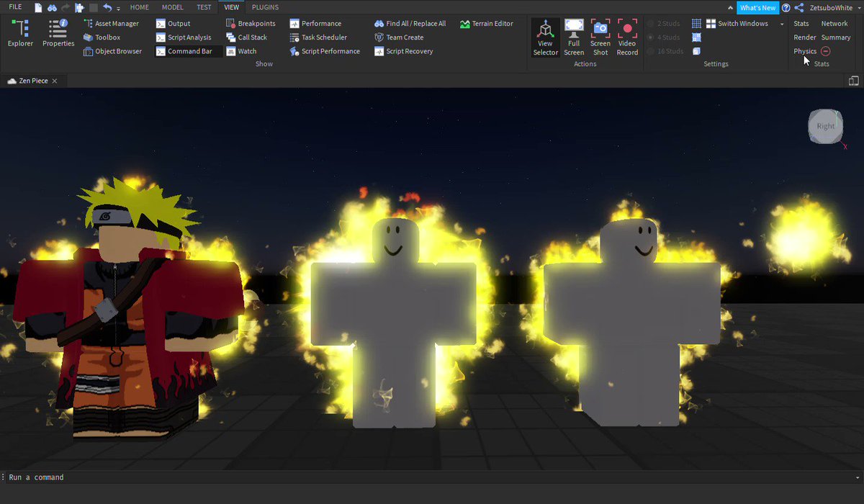Toggle the grid material icon below Show Grid
864x504 pixels.
coord(696,37)
